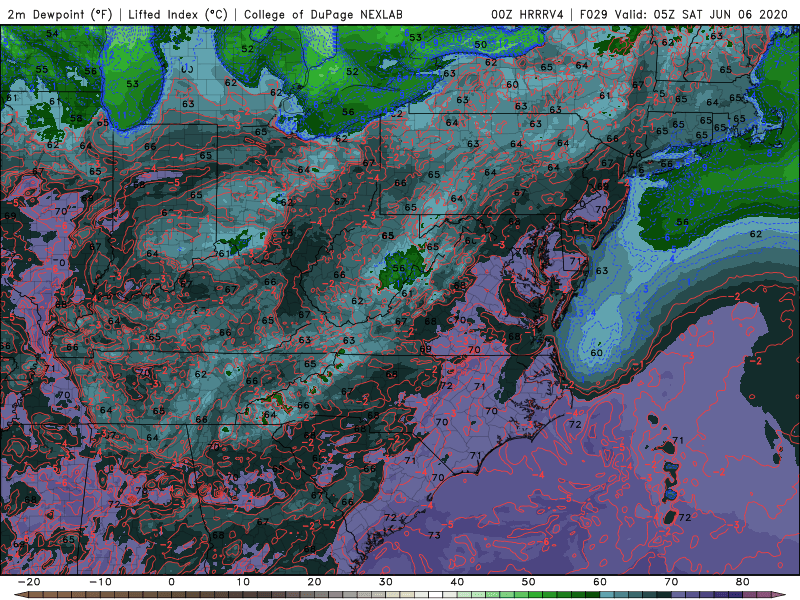The image size is (800, 600).
Task: Click the "2m Dewpoint (°F)" title text
Action: (60, 15)
